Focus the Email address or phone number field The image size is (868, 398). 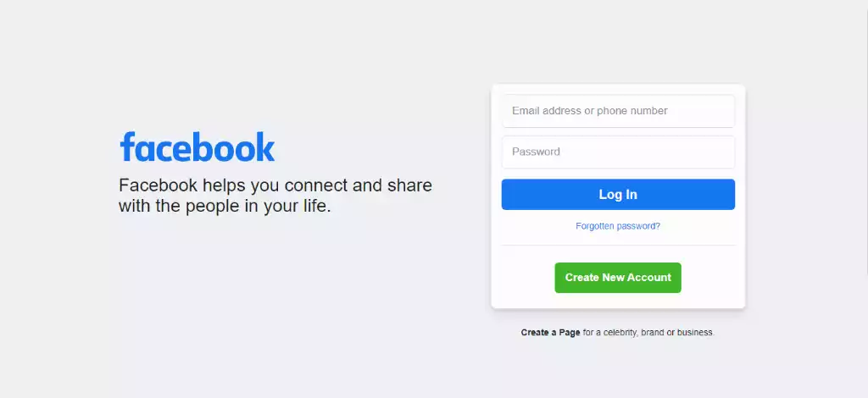(x=618, y=111)
